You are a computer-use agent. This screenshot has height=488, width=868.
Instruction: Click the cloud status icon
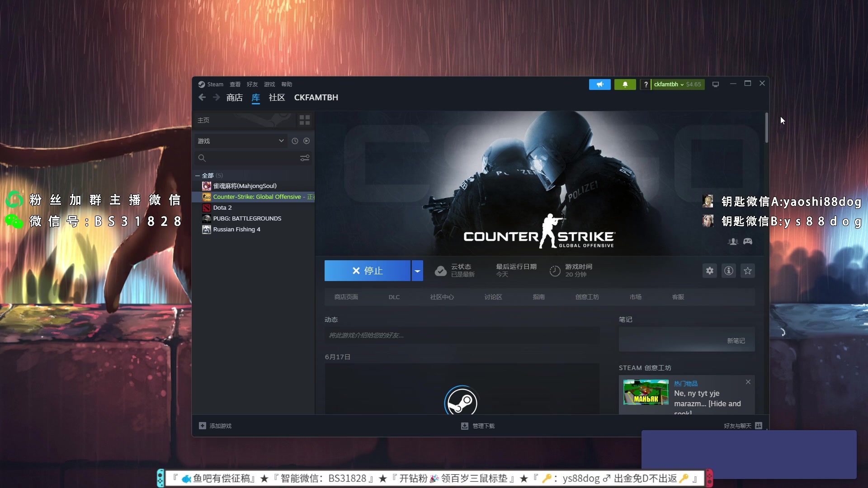click(x=440, y=271)
